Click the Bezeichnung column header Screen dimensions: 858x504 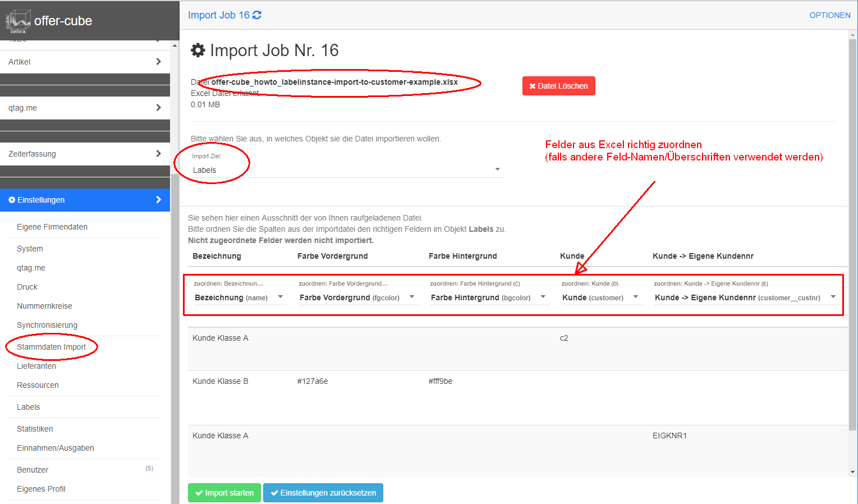tap(217, 256)
